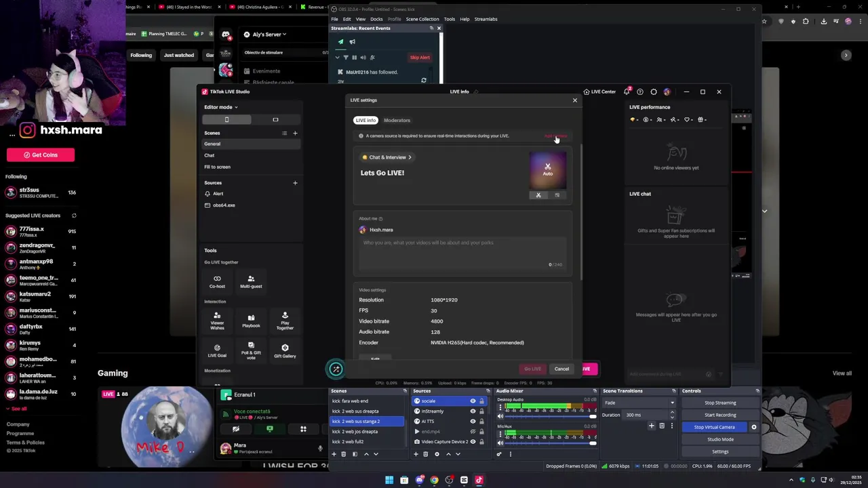868x488 pixels.
Task: Click the Go LIVE button in dialog
Action: coord(532,369)
